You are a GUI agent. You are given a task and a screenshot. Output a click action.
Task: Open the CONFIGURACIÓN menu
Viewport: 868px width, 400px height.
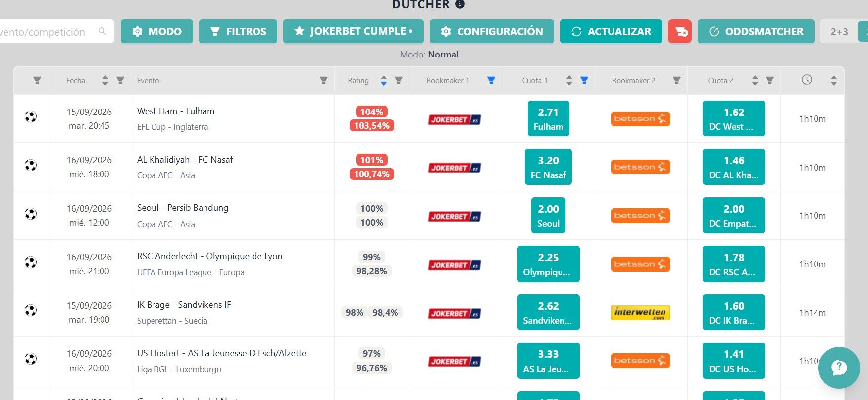click(492, 31)
